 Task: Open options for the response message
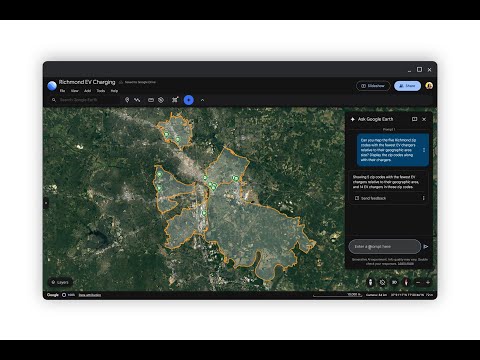tap(424, 198)
